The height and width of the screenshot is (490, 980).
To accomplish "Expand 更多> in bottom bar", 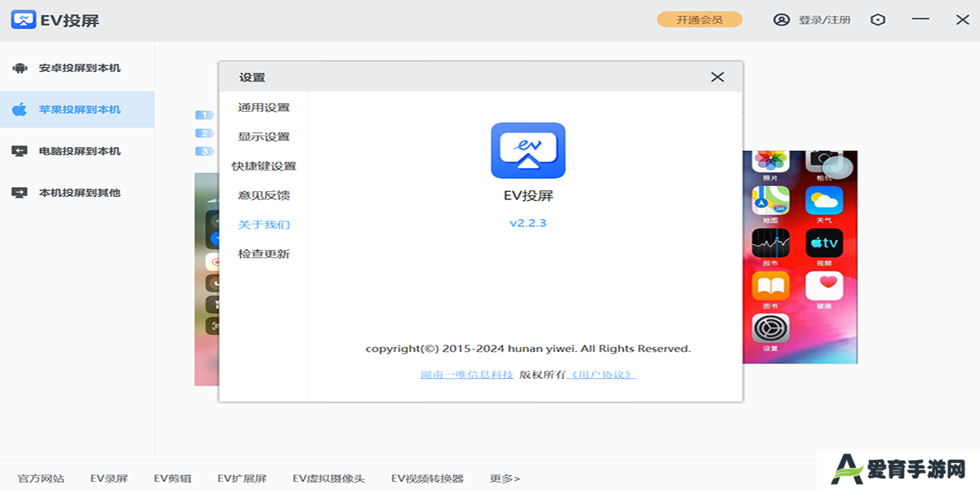I will tap(505, 479).
